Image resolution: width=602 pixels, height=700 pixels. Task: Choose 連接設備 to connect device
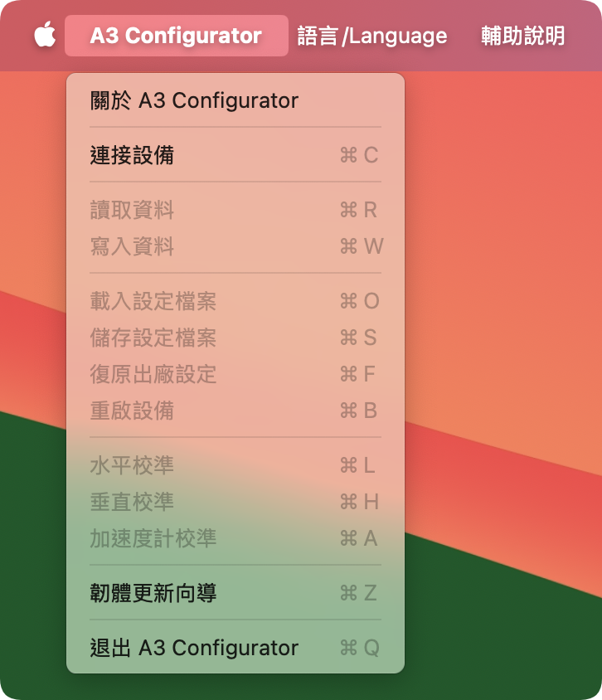pos(133,155)
